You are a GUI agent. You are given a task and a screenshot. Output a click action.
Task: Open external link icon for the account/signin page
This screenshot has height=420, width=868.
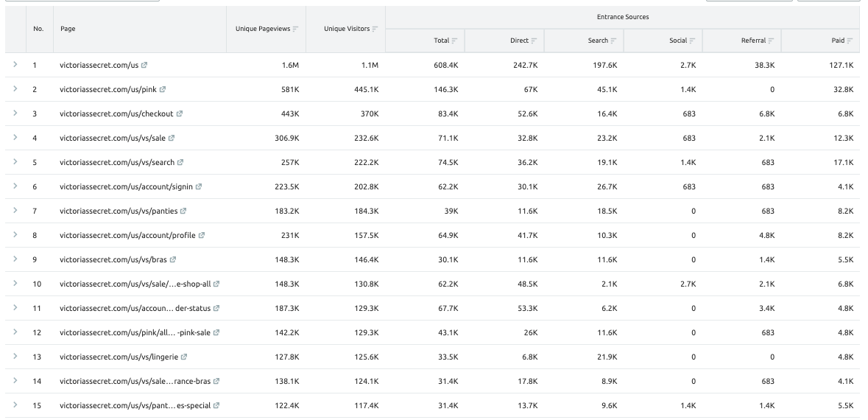coord(198,186)
